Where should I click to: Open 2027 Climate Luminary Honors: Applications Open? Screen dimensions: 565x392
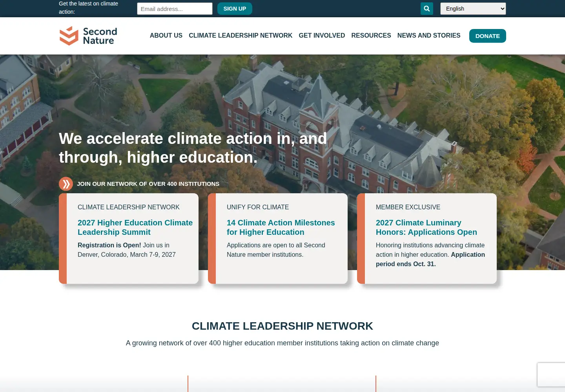click(426, 227)
